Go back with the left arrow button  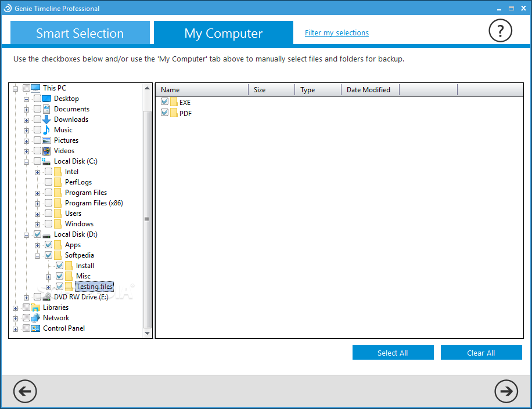pos(25,391)
